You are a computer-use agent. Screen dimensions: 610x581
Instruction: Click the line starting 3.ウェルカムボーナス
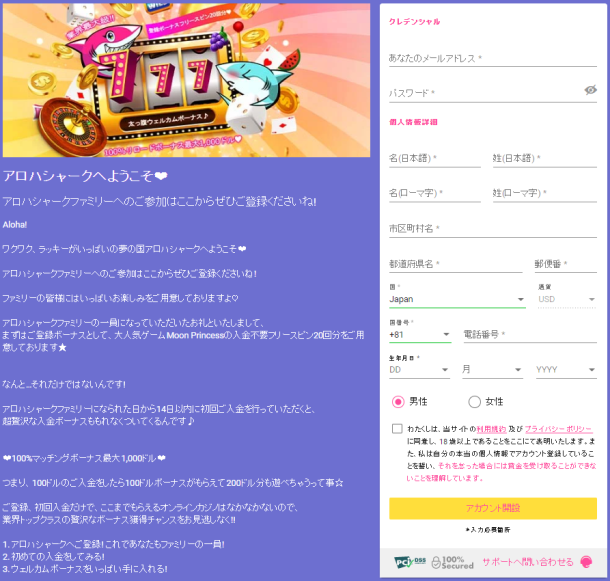85,569
